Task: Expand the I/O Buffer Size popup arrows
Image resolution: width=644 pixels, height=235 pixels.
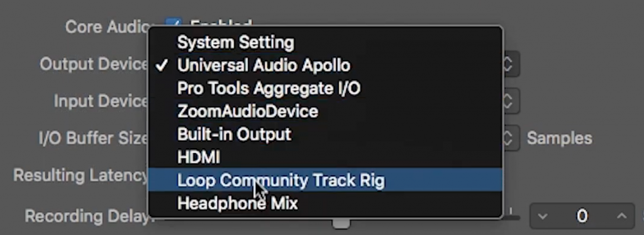Action: (509, 138)
